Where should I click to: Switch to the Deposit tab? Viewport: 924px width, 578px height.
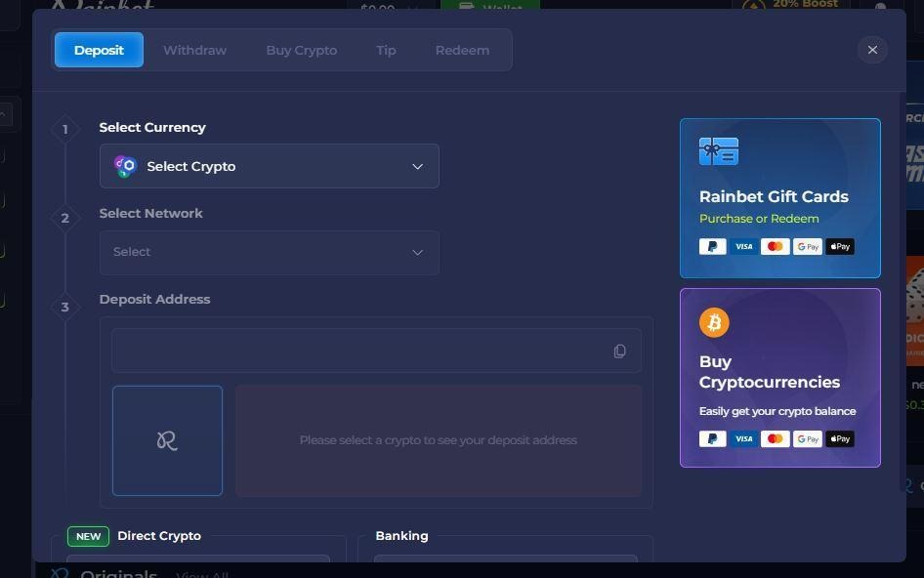point(99,50)
